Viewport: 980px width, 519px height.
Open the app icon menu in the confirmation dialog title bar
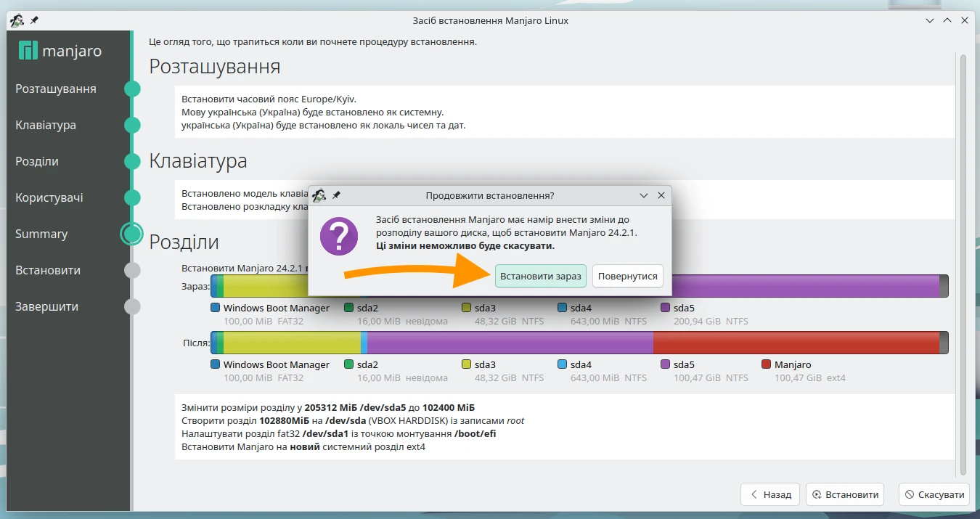pos(319,195)
